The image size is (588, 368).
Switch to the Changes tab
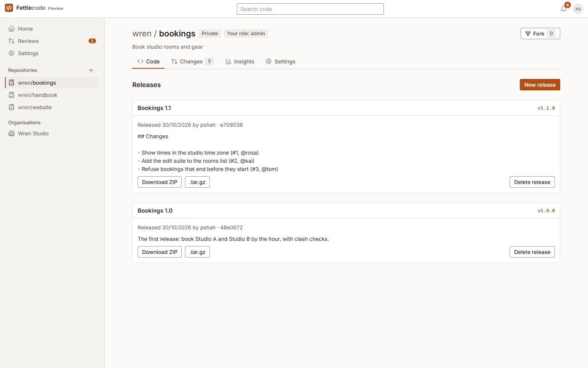(192, 61)
